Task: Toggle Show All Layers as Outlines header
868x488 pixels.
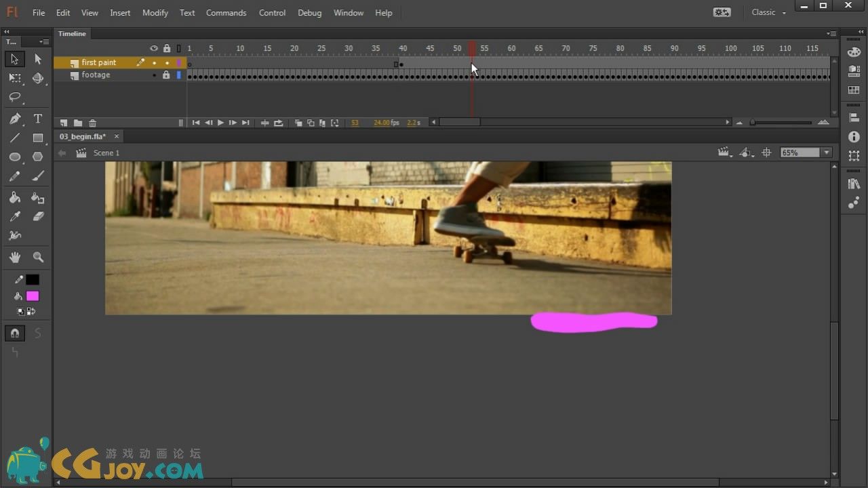Action: [x=179, y=48]
